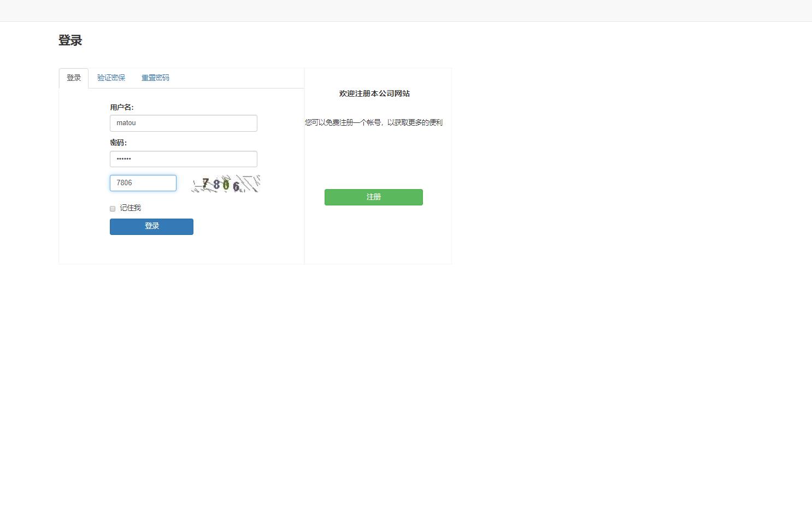The height and width of the screenshot is (512, 812).
Task: Select the 您可以免费注册一个帐号 description text
Action: coord(374,122)
